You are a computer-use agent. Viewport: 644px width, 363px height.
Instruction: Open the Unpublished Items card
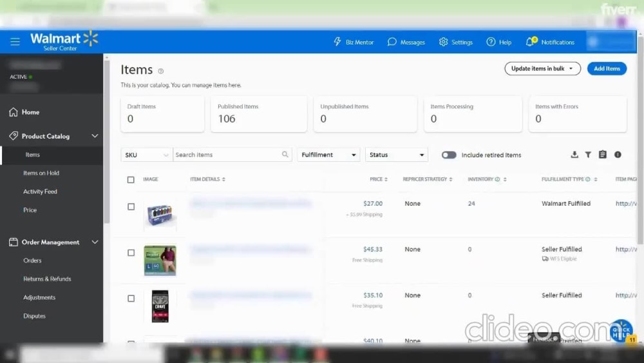click(x=365, y=114)
